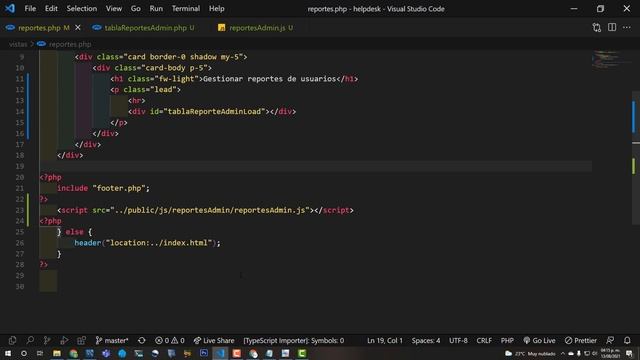Screen dimensions: 640x360
Task: Open File Explorer from the taskbar
Action: pyautogui.click(x=57, y=353)
